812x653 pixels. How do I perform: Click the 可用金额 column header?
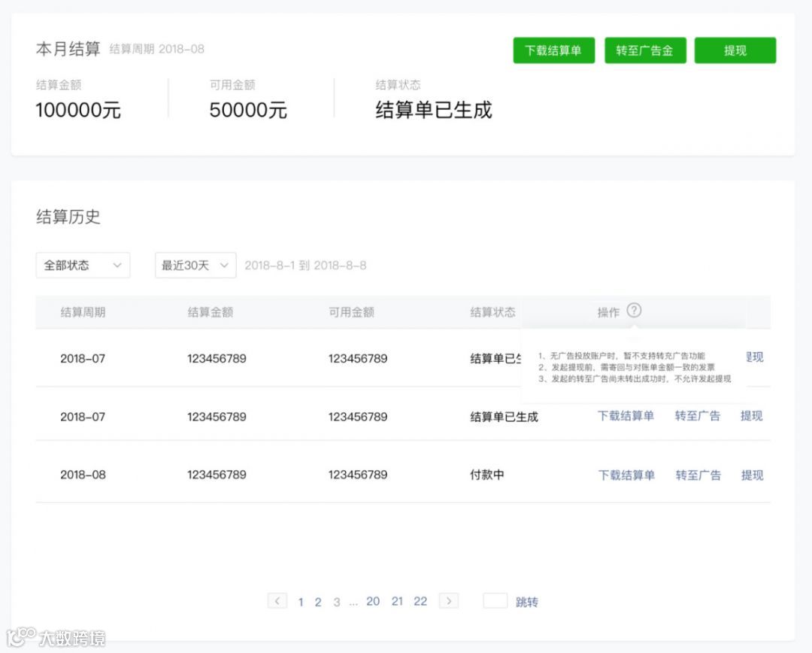point(351,312)
